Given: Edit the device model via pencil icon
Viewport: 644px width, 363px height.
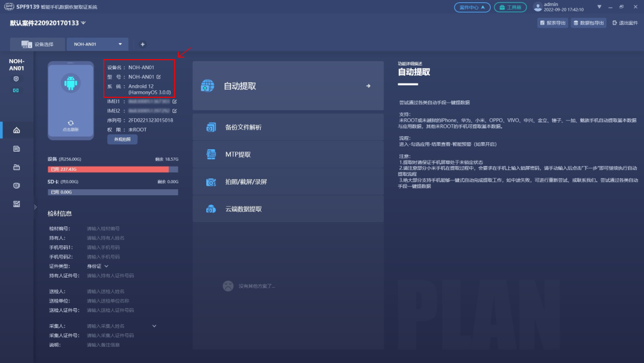Looking at the screenshot, I should (158, 76).
